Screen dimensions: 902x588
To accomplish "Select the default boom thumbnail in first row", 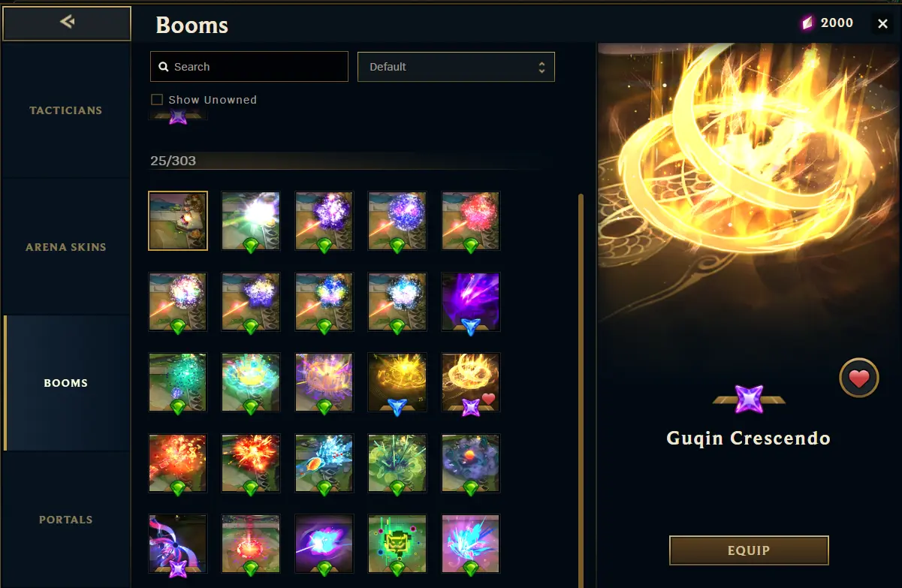I will (178, 220).
